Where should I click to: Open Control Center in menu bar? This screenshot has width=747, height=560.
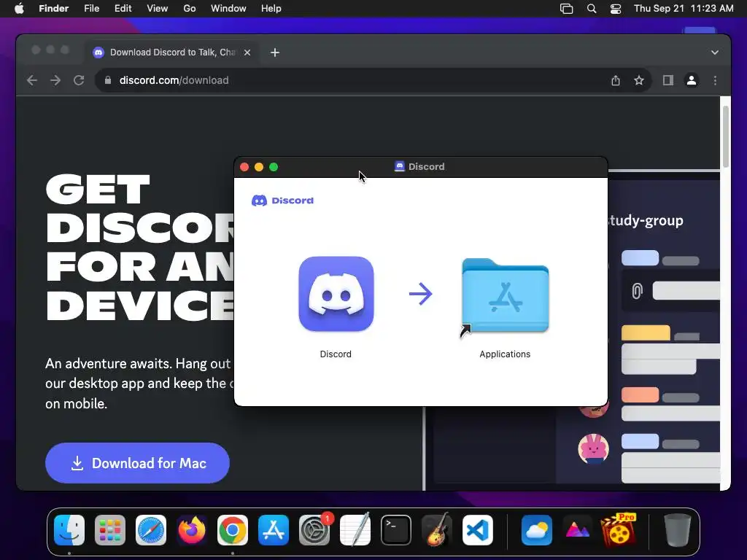coord(616,9)
